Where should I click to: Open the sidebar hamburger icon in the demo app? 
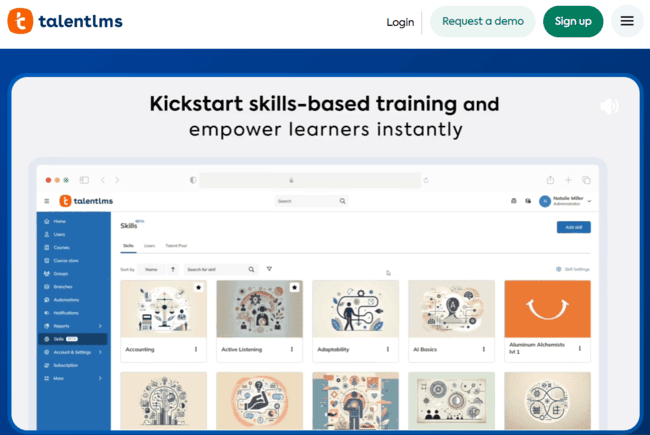tap(46, 201)
